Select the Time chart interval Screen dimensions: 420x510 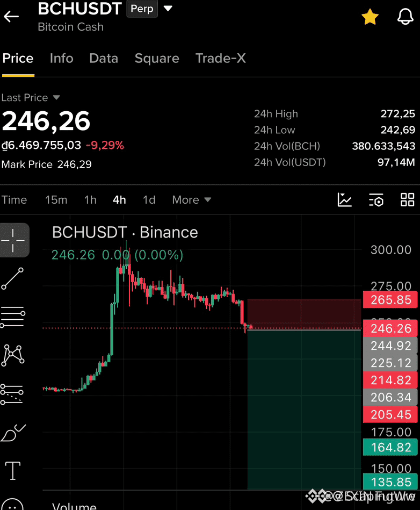coord(15,200)
